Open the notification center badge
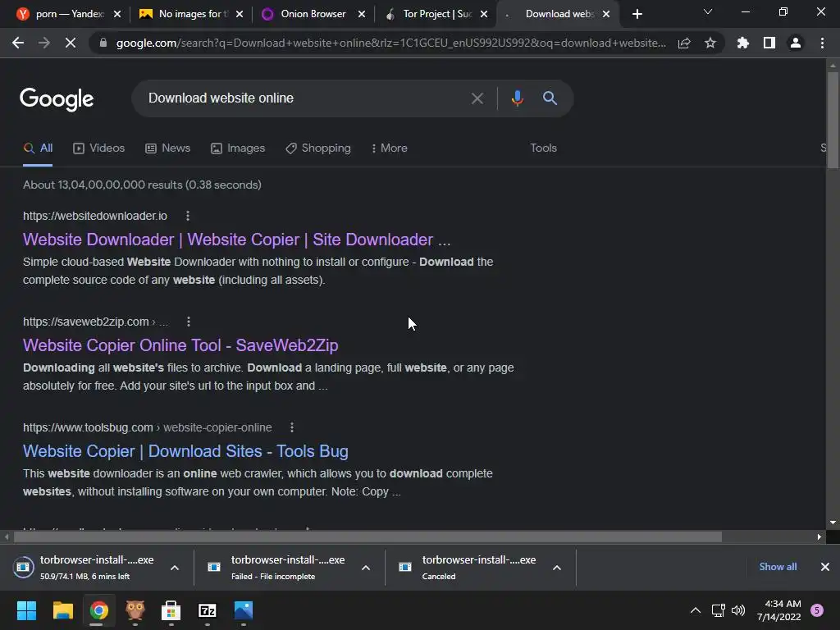The image size is (840, 630). pyautogui.click(x=817, y=610)
